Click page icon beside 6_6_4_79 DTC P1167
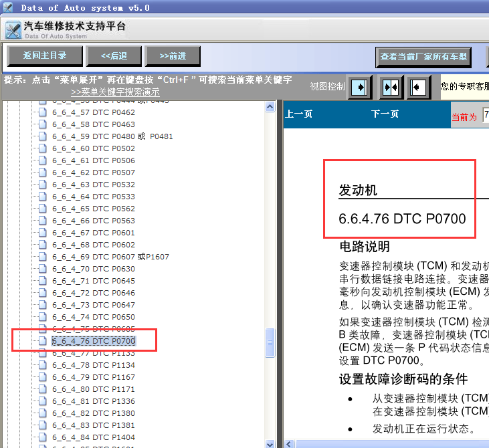 [43, 377]
